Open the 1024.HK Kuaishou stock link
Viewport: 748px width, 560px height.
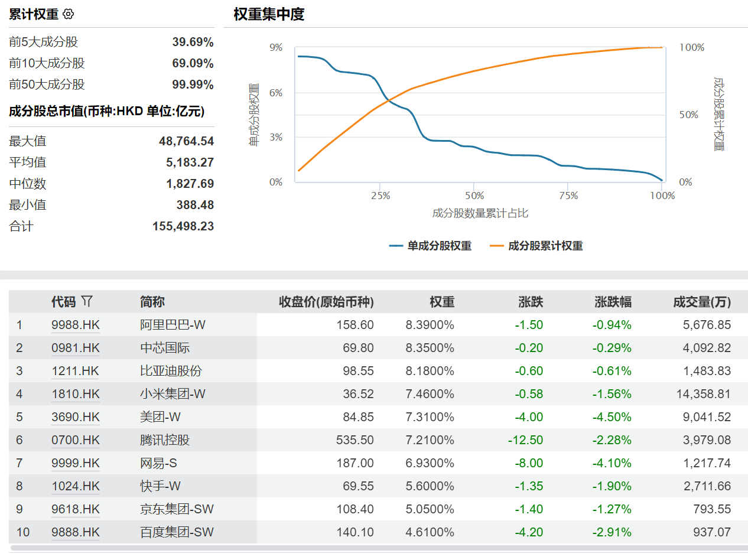coord(75,486)
